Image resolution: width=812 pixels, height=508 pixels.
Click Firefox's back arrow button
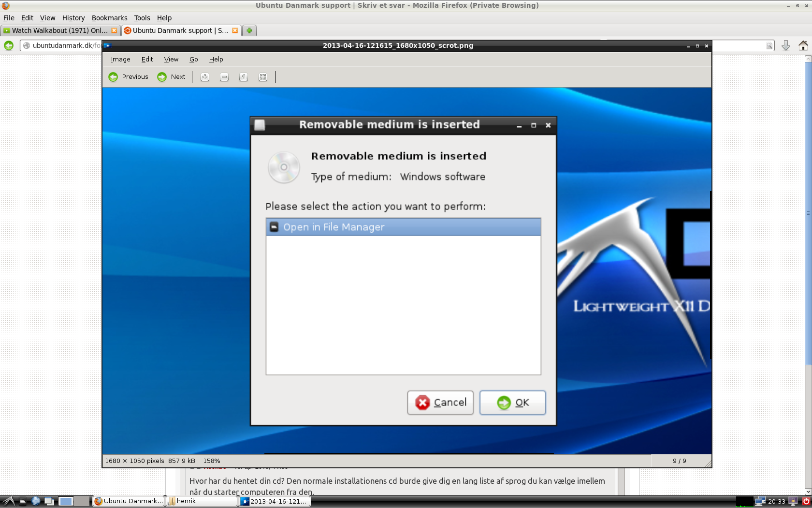(9, 45)
